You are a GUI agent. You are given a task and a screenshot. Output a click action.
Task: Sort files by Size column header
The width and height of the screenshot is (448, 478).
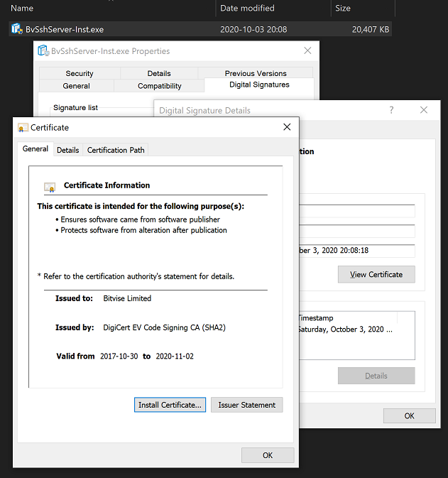coord(342,9)
